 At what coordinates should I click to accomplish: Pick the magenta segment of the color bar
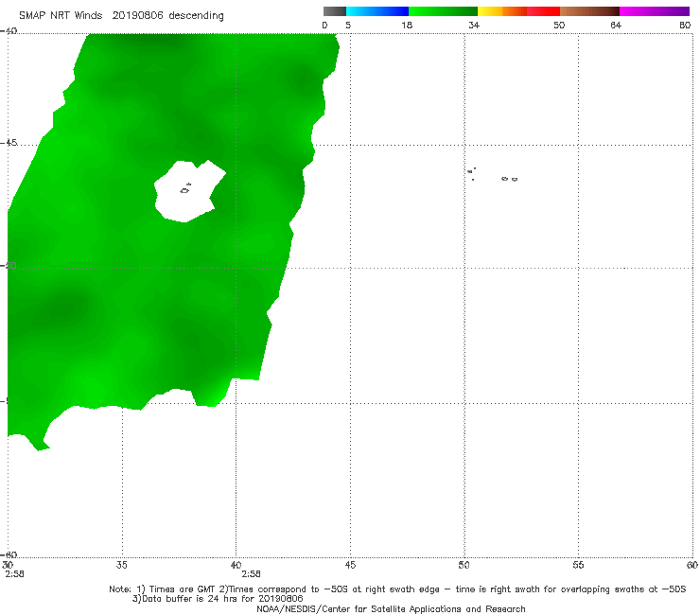click(x=655, y=11)
